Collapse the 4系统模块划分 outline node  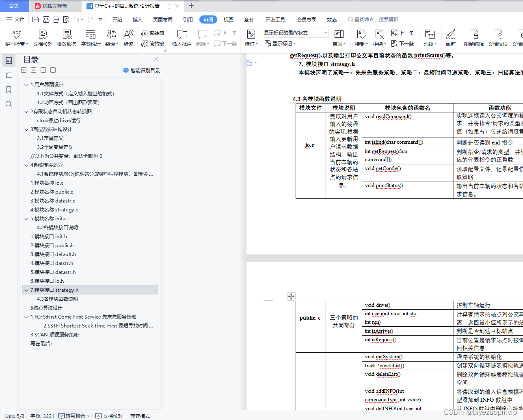(26, 165)
